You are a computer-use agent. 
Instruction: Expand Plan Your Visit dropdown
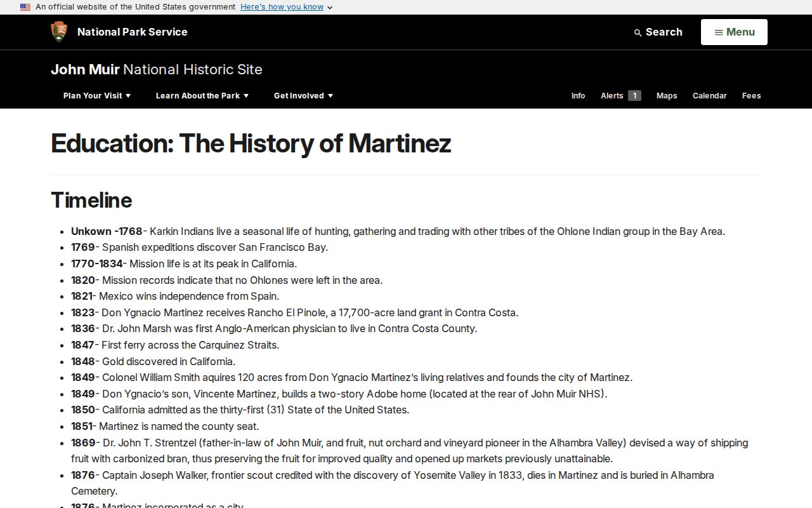[x=97, y=96]
